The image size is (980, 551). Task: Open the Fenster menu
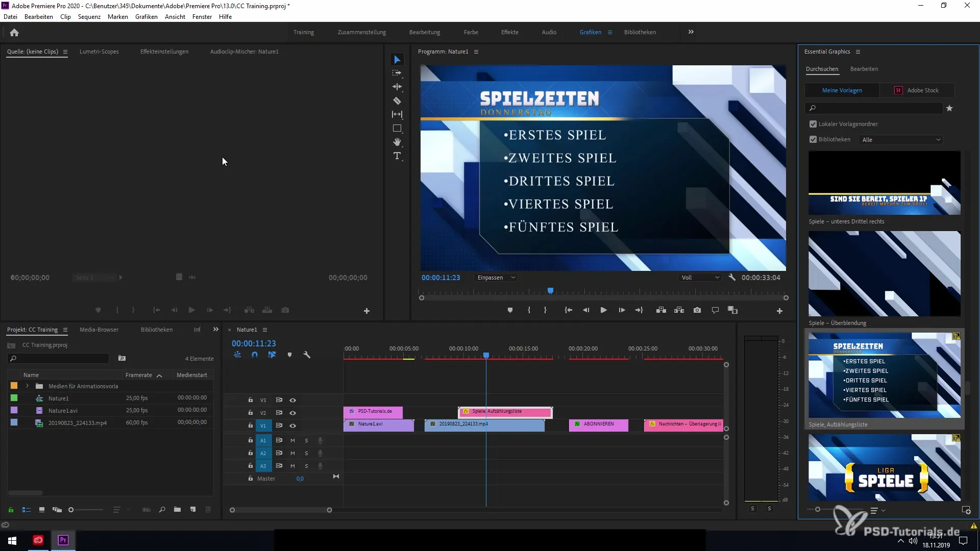pos(202,17)
